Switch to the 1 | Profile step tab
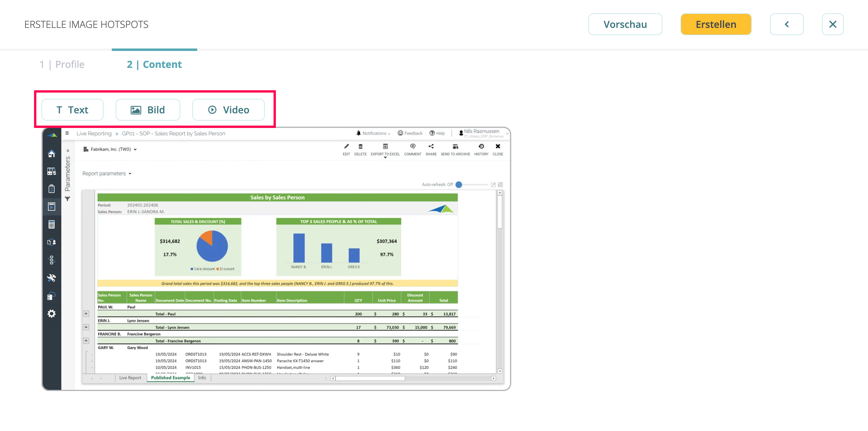This screenshot has width=868, height=431. point(62,64)
